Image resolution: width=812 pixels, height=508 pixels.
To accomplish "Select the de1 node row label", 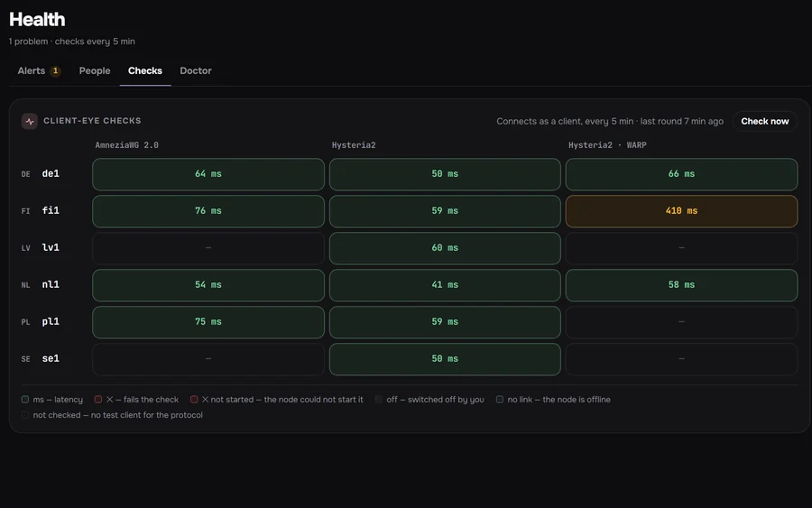I will tap(51, 173).
